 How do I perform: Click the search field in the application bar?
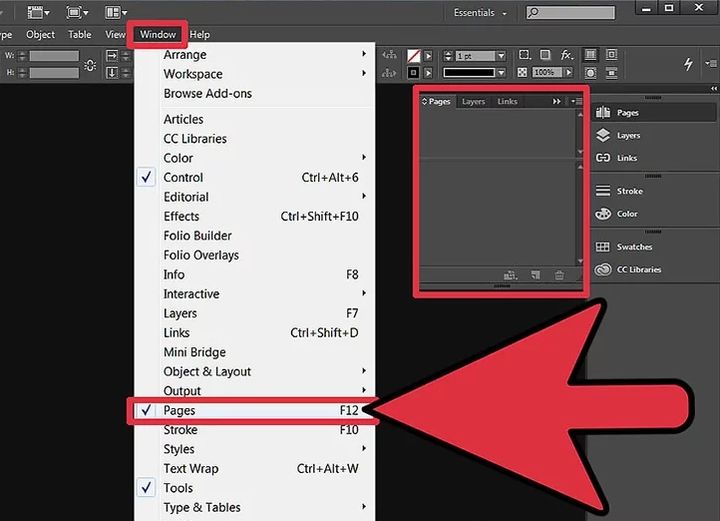[x=570, y=12]
